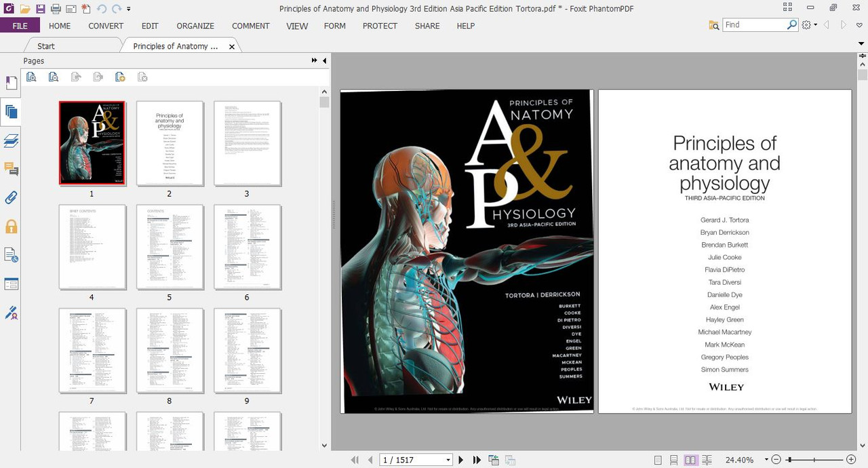Switch to continuous facing view
The width and height of the screenshot is (868, 468).
click(x=707, y=460)
